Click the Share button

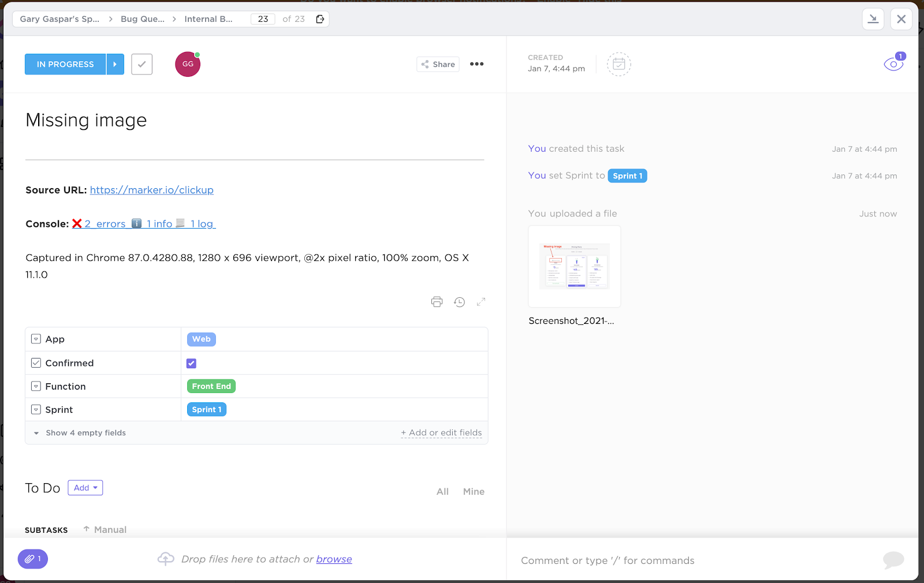coord(437,64)
